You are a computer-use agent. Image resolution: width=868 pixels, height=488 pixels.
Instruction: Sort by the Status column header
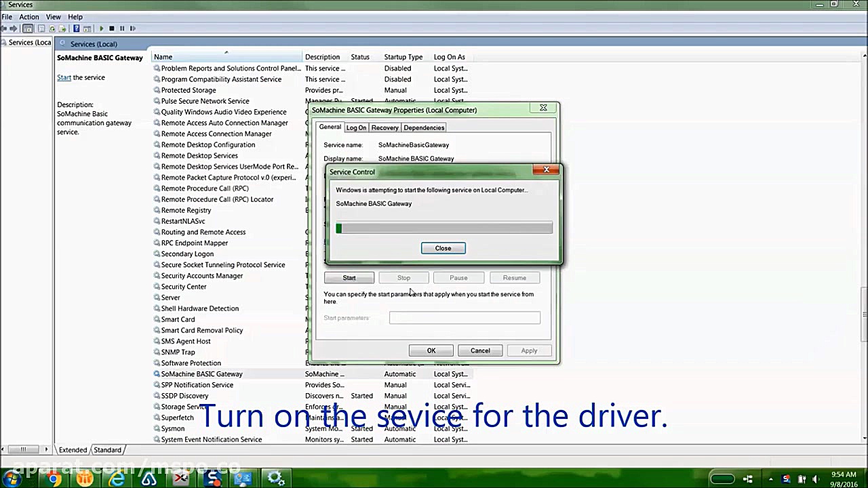tap(365, 57)
